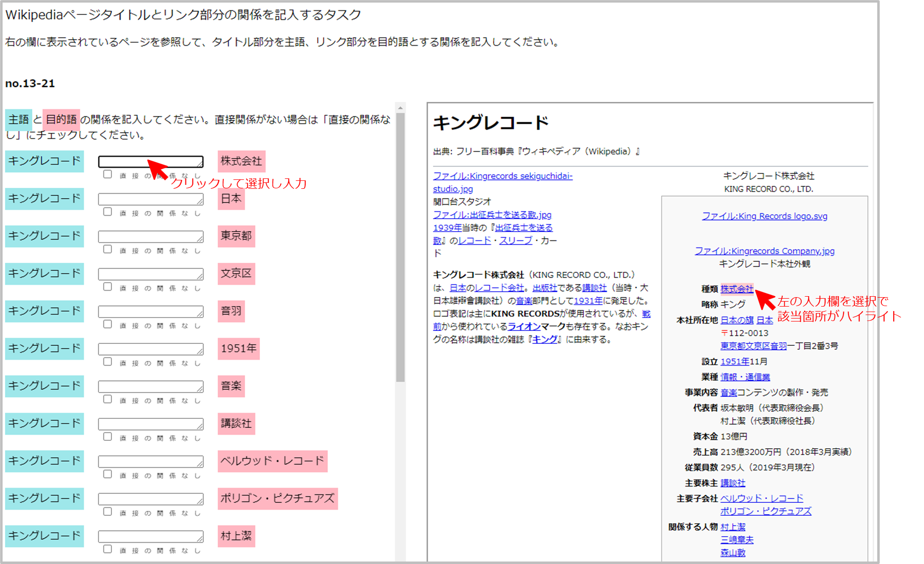Open the 村上潔 related person link

733,526
